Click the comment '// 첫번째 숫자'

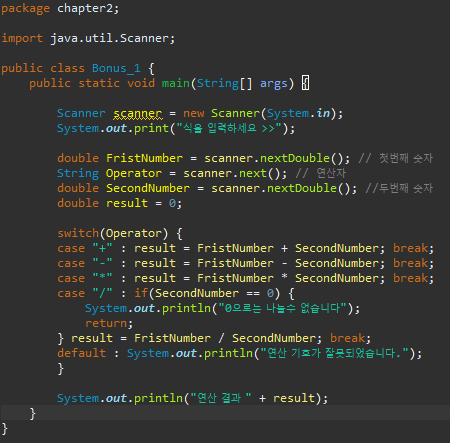(396, 158)
